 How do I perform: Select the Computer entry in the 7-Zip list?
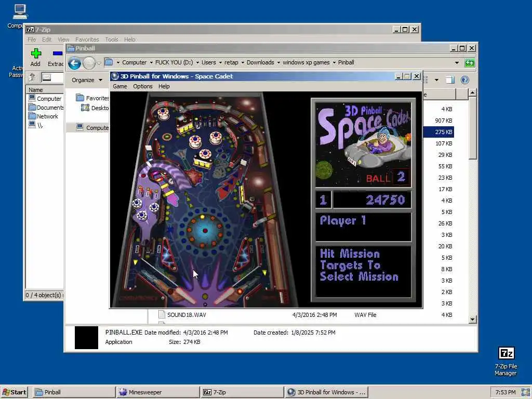click(45, 98)
